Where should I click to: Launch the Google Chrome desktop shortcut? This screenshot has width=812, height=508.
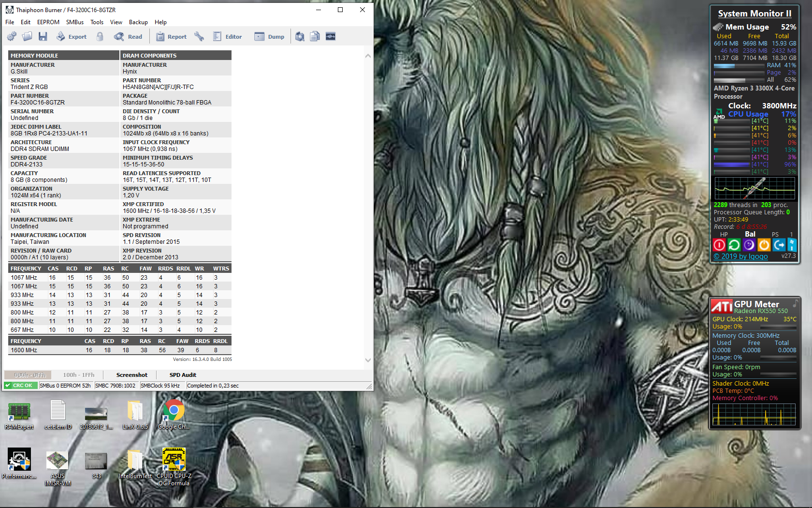click(x=174, y=416)
